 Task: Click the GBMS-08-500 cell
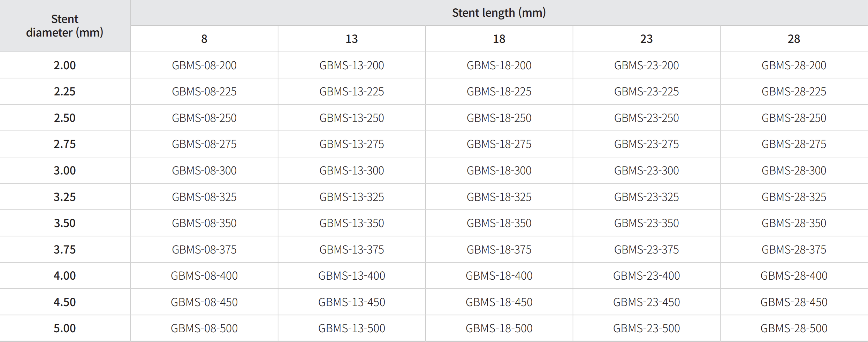pyautogui.click(x=204, y=328)
